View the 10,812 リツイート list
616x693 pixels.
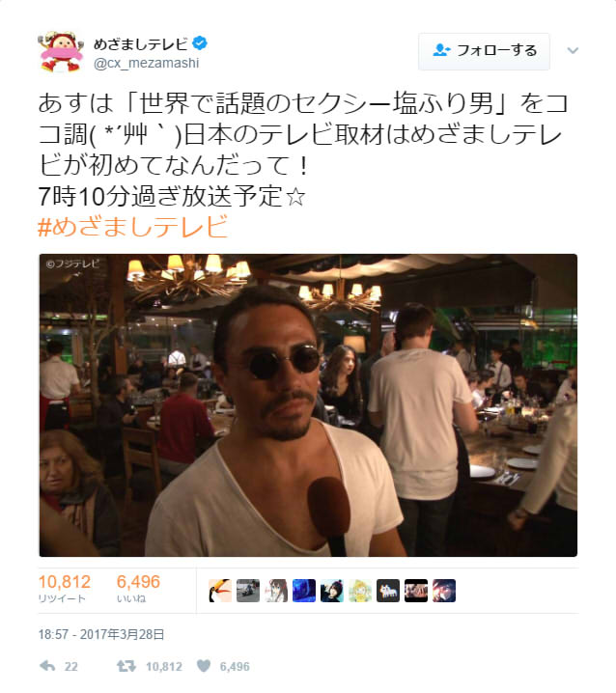(64, 588)
